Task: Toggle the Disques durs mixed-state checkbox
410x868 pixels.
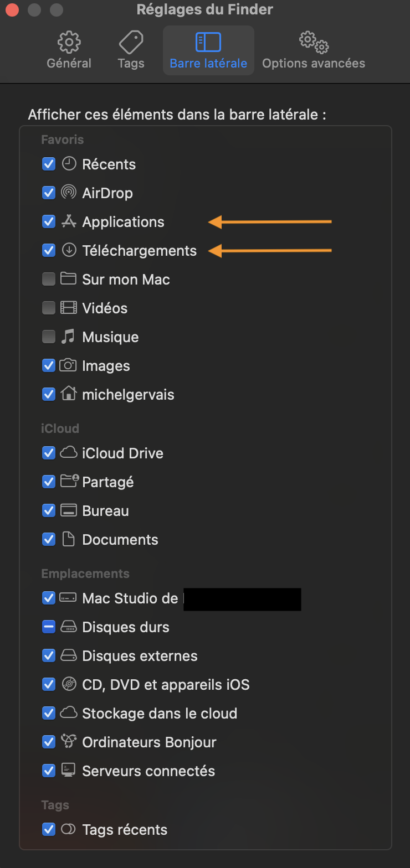Action: (x=49, y=627)
